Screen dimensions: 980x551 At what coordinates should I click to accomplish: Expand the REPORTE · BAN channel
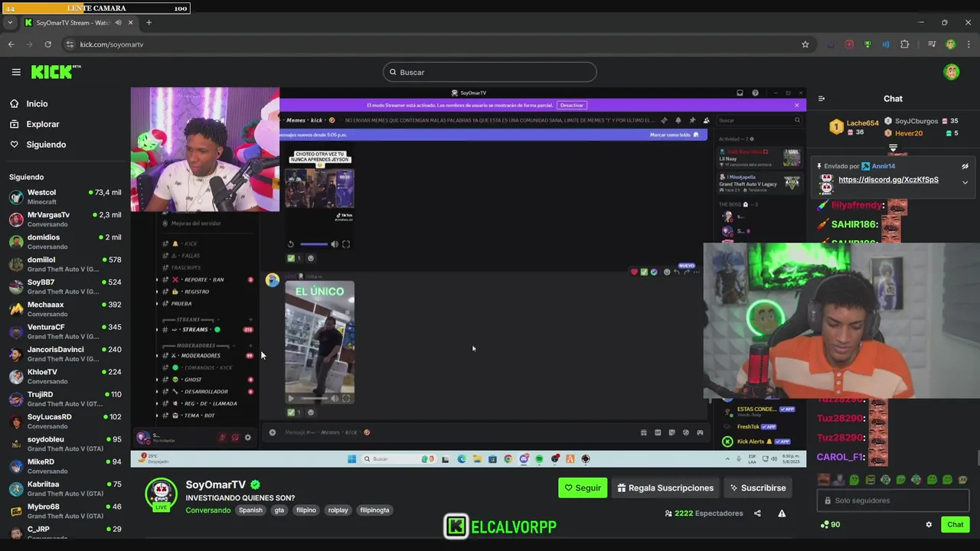205,279
